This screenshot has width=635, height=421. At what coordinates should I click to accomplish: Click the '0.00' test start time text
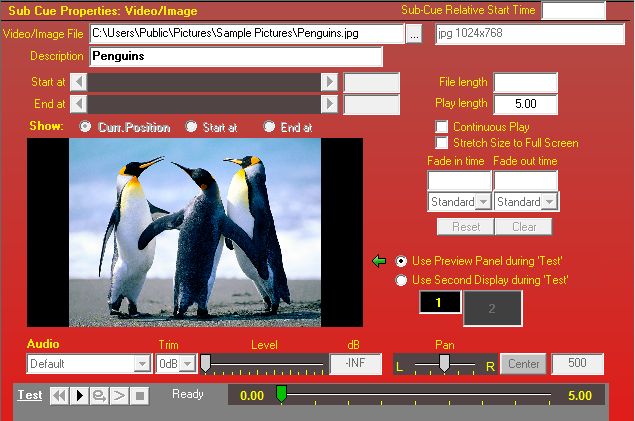click(x=252, y=395)
